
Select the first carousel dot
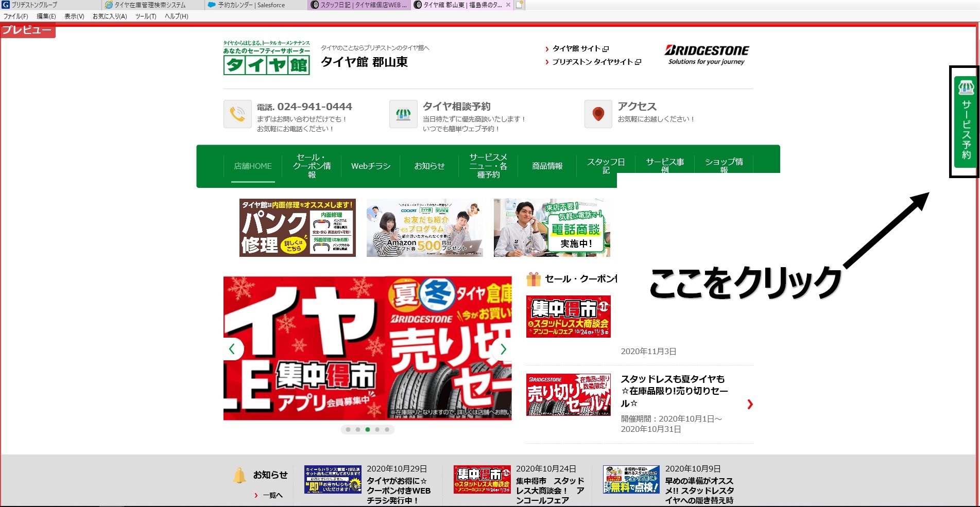(348, 429)
